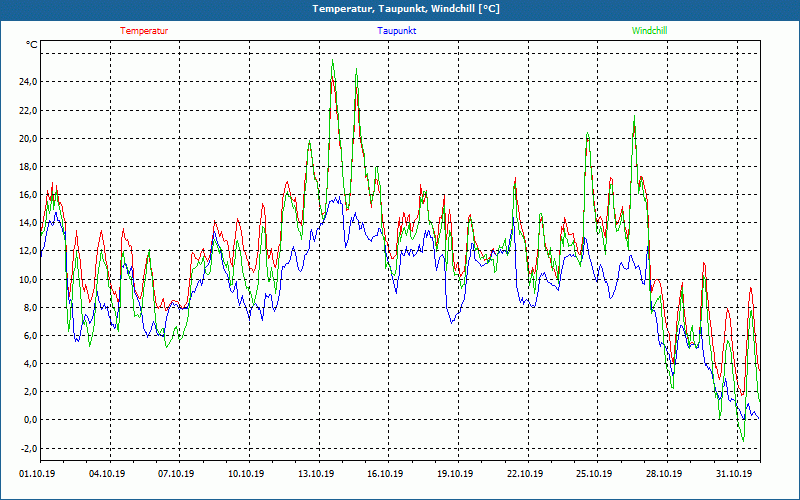Click the blue Taupunkt legend label

397,31
